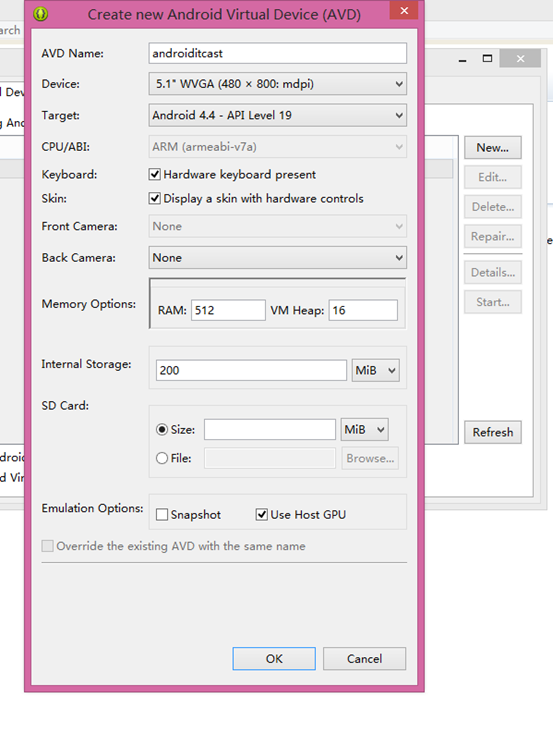Toggle Hardware keyboard present checkbox
The width and height of the screenshot is (553, 747).
pos(154,174)
